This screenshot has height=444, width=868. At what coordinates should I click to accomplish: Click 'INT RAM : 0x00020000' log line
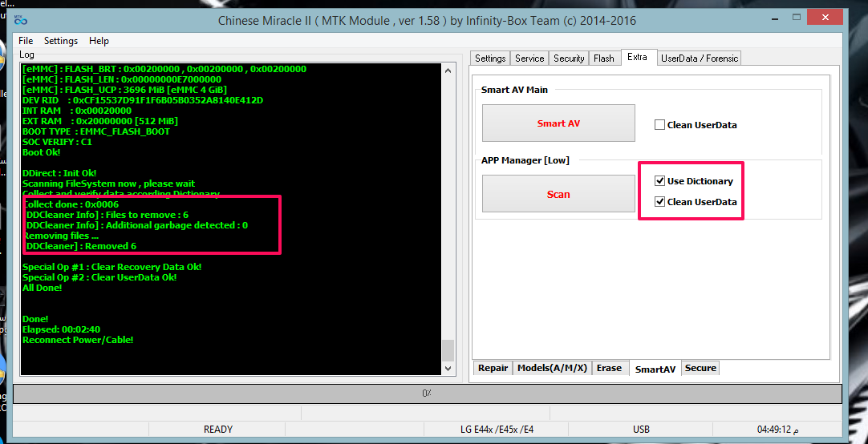click(77, 111)
